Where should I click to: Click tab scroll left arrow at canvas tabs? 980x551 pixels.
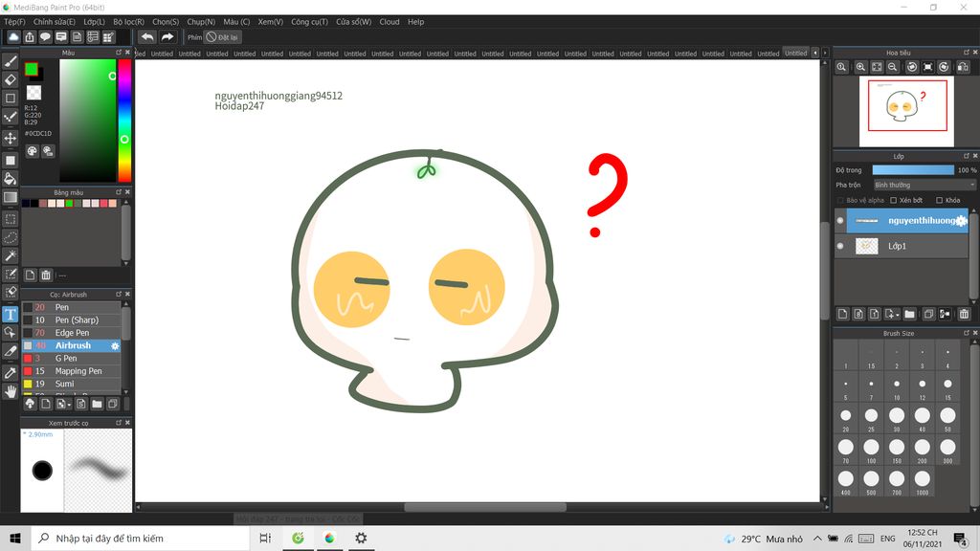coord(815,54)
